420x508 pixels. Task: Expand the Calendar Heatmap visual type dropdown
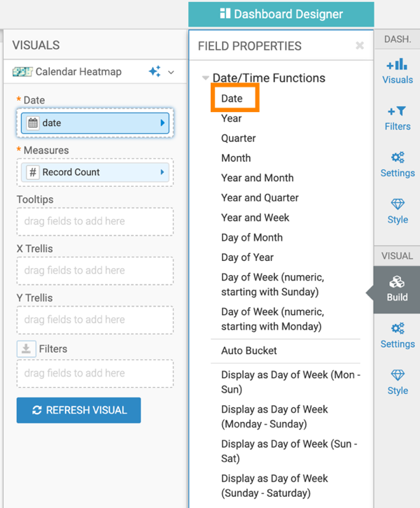[171, 71]
